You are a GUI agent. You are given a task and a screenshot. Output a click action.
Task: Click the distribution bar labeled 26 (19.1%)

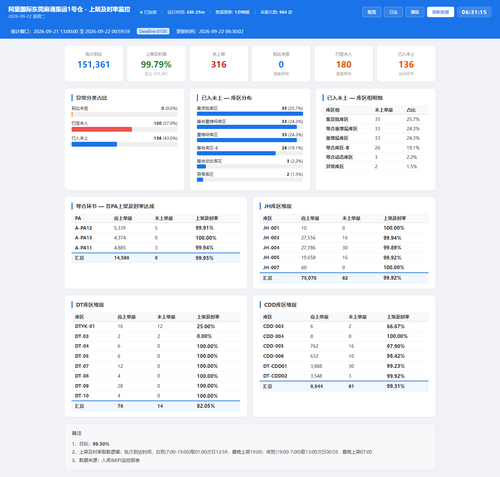click(x=236, y=153)
